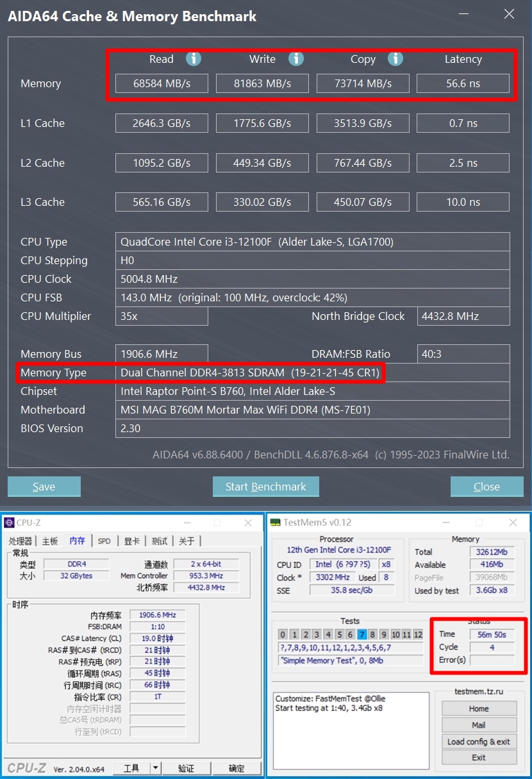Click the TestMem5 title bar app icon
The image size is (532, 779).
(x=276, y=523)
